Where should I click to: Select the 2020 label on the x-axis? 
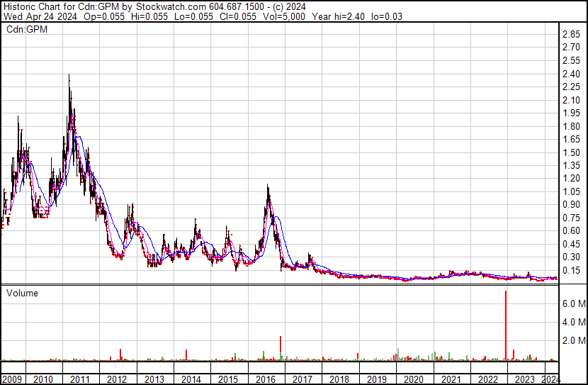[x=414, y=379]
